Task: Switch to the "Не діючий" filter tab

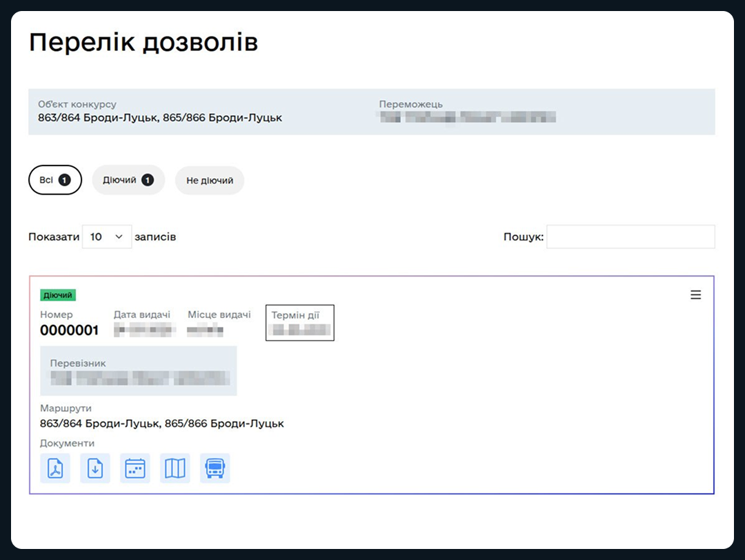Action: pyautogui.click(x=210, y=181)
